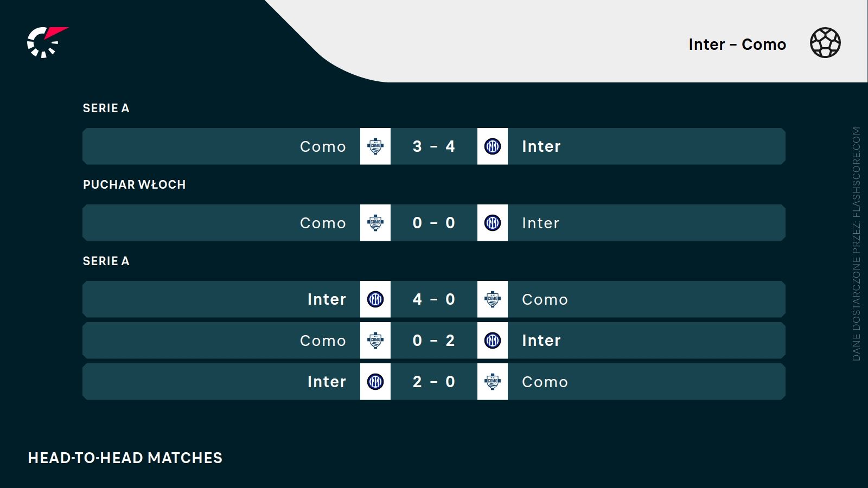Click the 4 - 0 score result
Image resolution: width=868 pixels, height=488 pixels.
[x=434, y=299]
